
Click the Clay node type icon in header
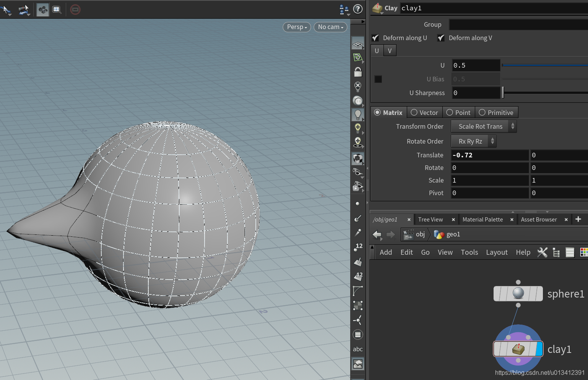(378, 8)
